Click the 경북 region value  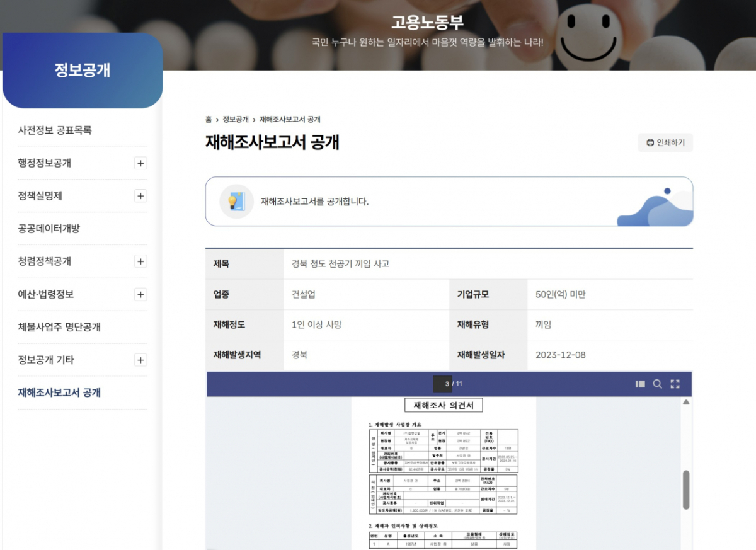(x=300, y=355)
